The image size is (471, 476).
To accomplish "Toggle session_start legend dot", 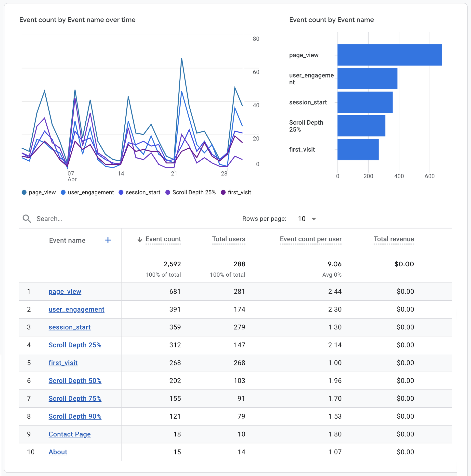I will [121, 193].
